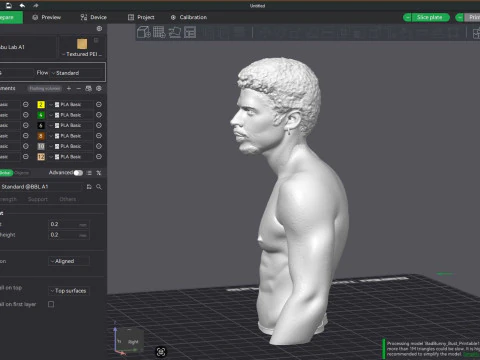The height and width of the screenshot is (360, 480).
Task: Click edit icon right of filament 6
Action: (99, 125)
